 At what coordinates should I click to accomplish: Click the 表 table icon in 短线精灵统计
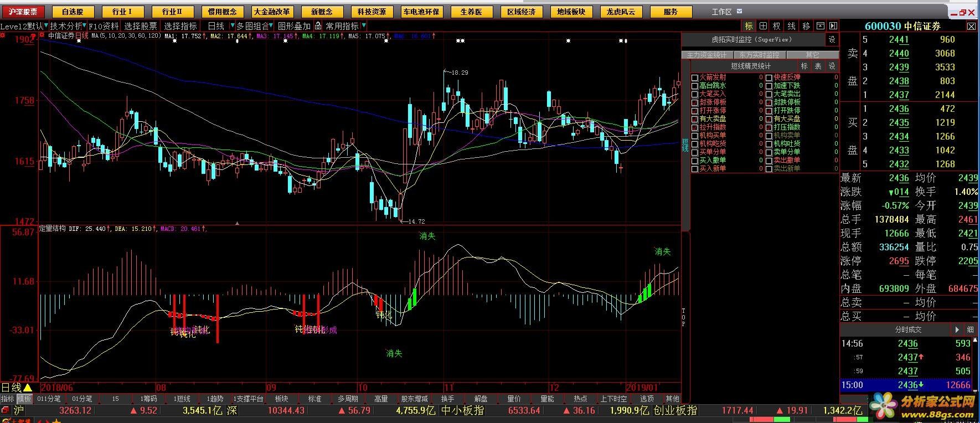(x=818, y=66)
